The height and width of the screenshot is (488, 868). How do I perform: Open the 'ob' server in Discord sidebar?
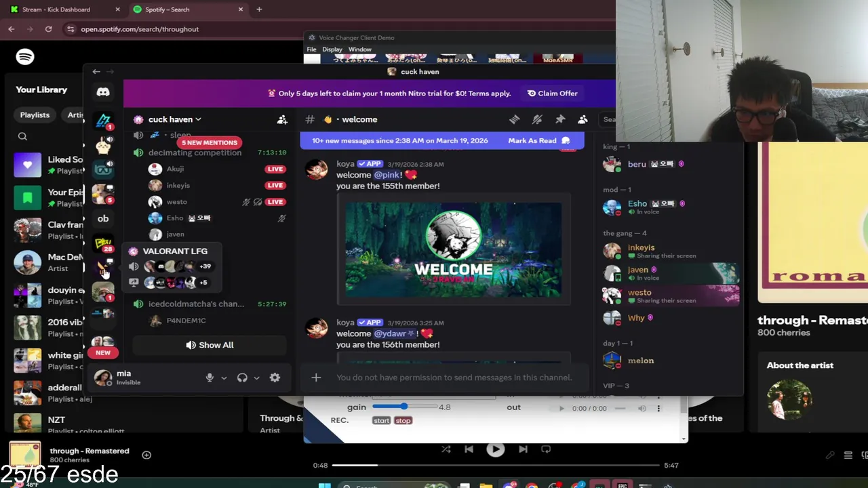point(103,218)
